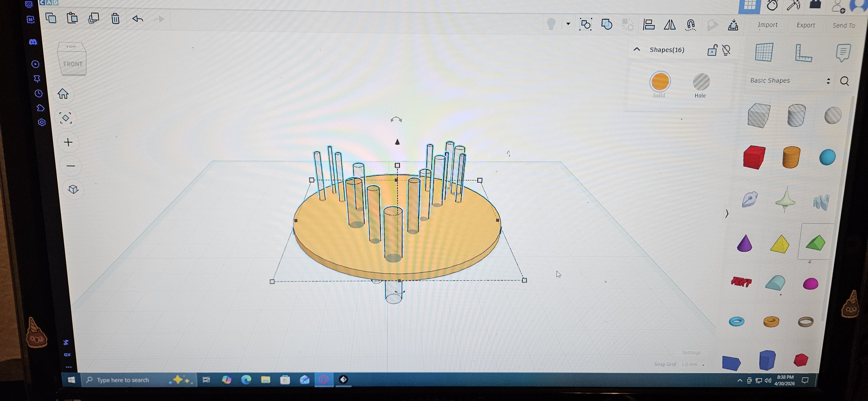Viewport: 868px width, 401px height.
Task: Toggle the lock editing icon
Action: point(712,50)
